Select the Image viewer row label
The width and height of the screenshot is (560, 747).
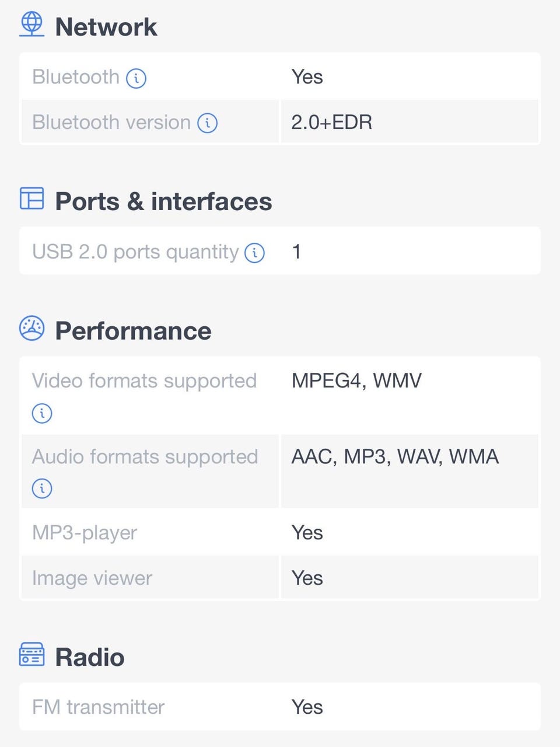click(x=92, y=578)
